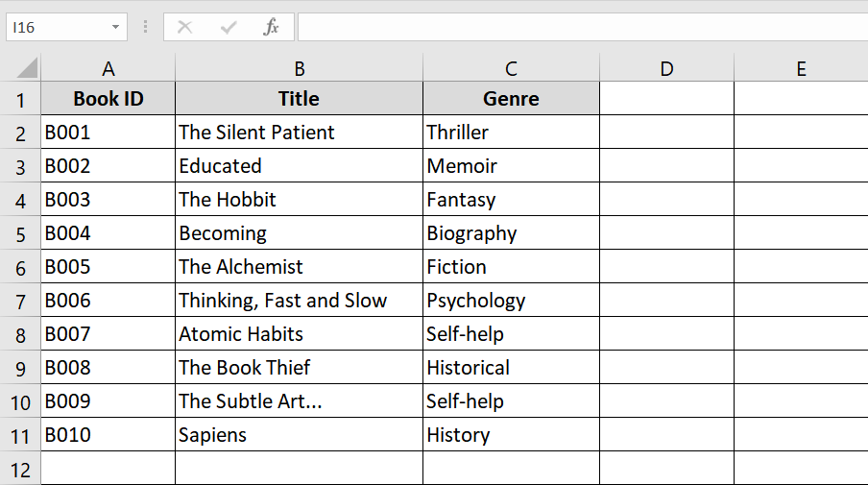Image resolution: width=868 pixels, height=485 pixels.
Task: Select the History genre cell
Action: (511, 435)
